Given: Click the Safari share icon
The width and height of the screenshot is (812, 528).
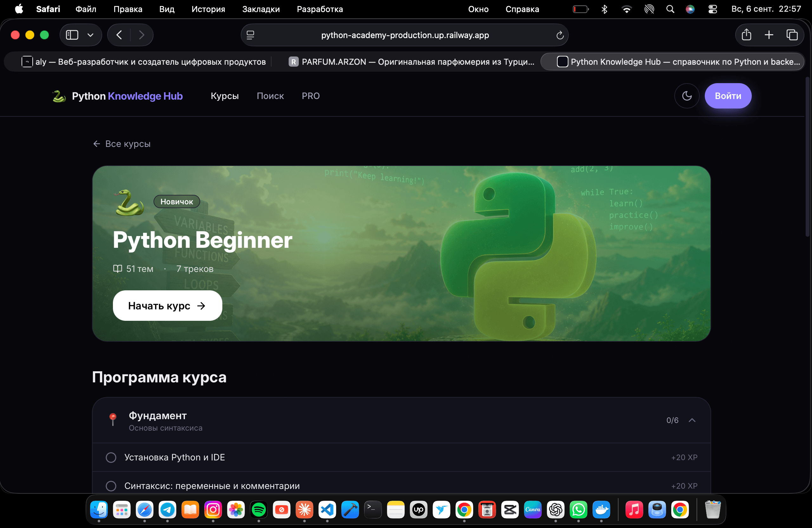Looking at the screenshot, I should point(746,35).
